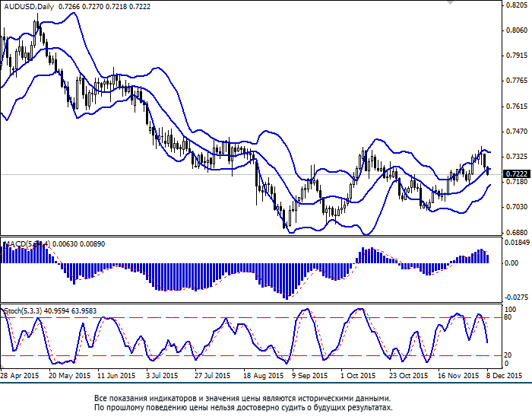Click the current price tag 0.7222

516,174
